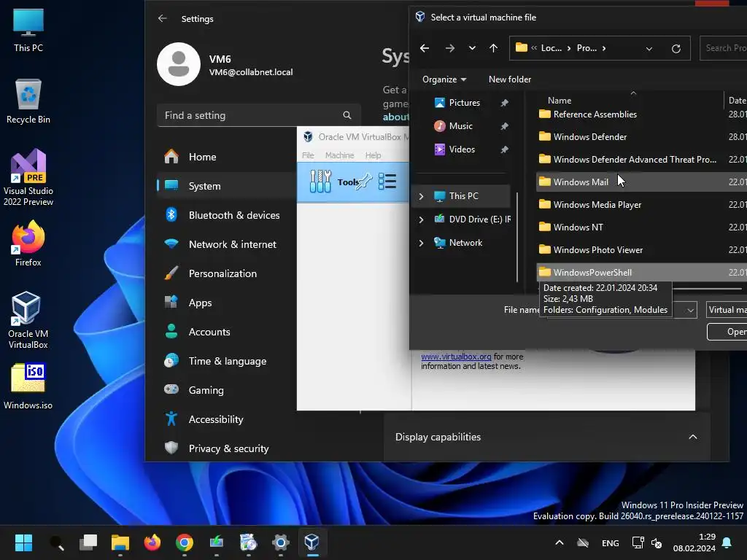Expand the DVD Drive (E:) node
The height and width of the screenshot is (560, 747).
click(421, 219)
